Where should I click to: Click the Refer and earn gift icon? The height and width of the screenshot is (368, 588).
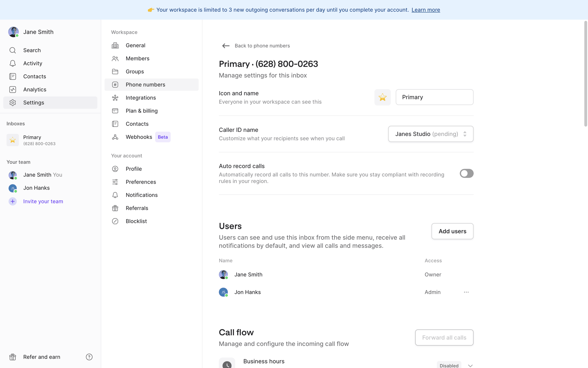pos(13,357)
